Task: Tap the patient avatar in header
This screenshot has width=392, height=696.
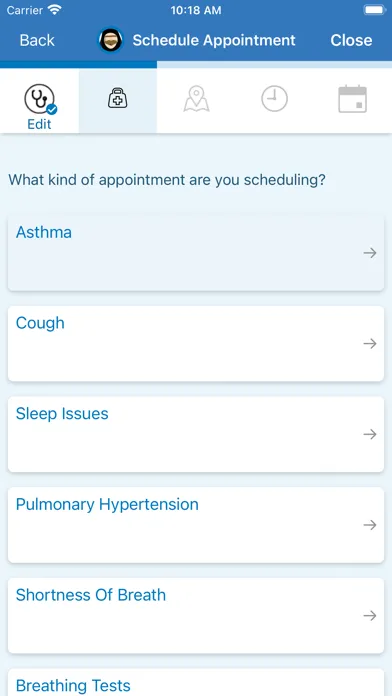Action: pyautogui.click(x=111, y=40)
